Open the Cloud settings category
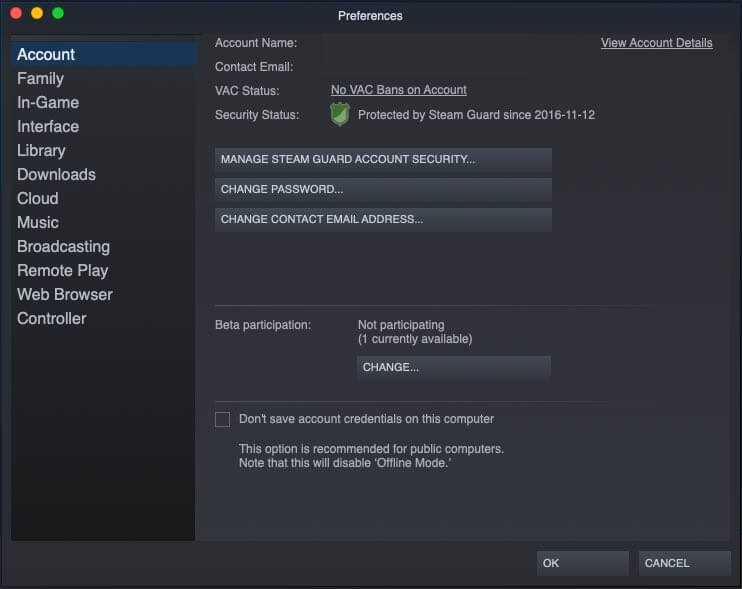 (103, 199)
